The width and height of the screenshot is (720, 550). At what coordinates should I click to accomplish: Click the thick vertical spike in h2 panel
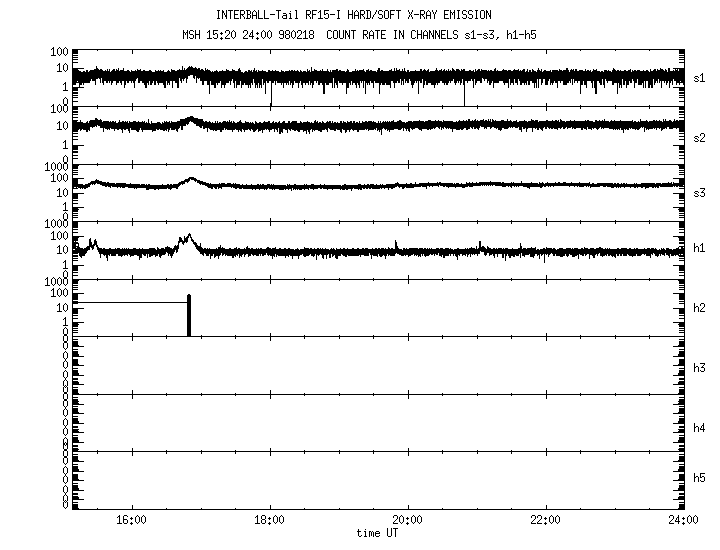point(188,317)
